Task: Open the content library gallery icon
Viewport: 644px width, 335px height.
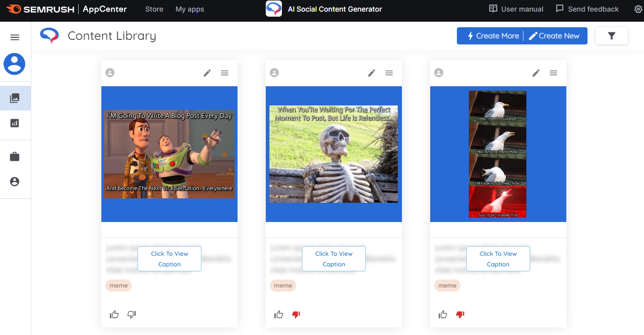Action: [x=15, y=98]
